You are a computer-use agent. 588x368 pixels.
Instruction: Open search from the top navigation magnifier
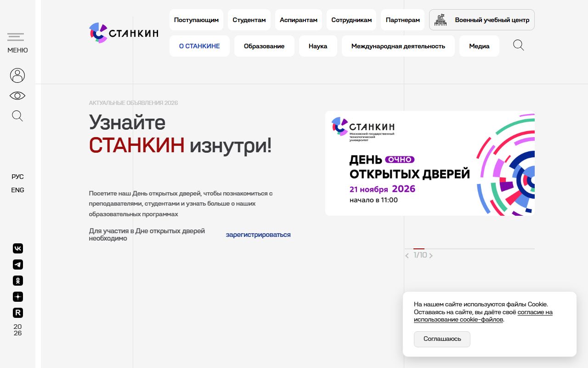click(x=519, y=45)
